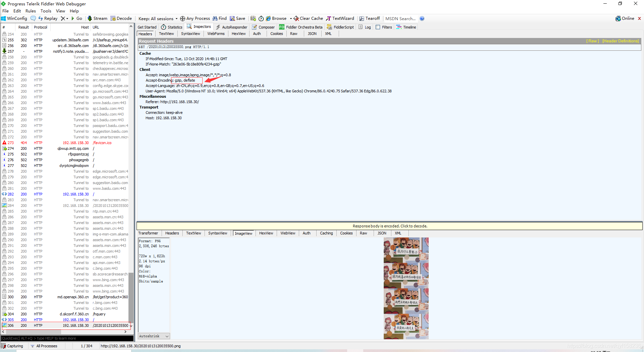Toggle Stream mode in toolbar
The image size is (644, 352).
coord(97,18)
